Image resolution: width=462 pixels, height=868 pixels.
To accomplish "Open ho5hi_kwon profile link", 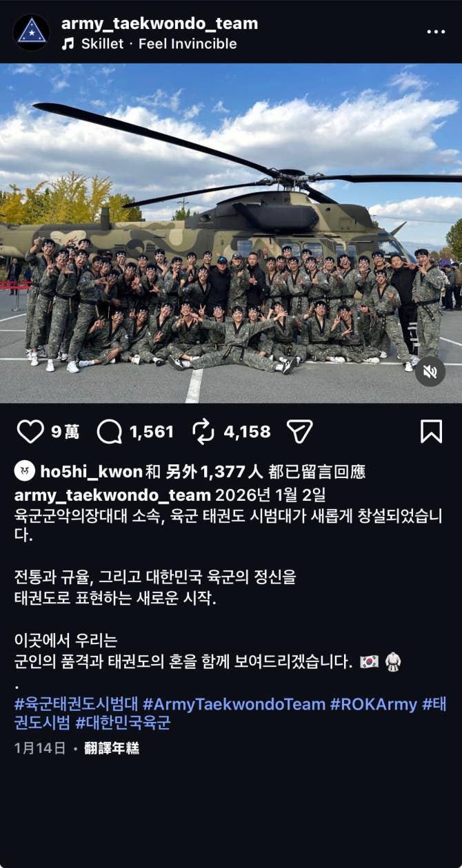I will pyautogui.click(x=91, y=472).
